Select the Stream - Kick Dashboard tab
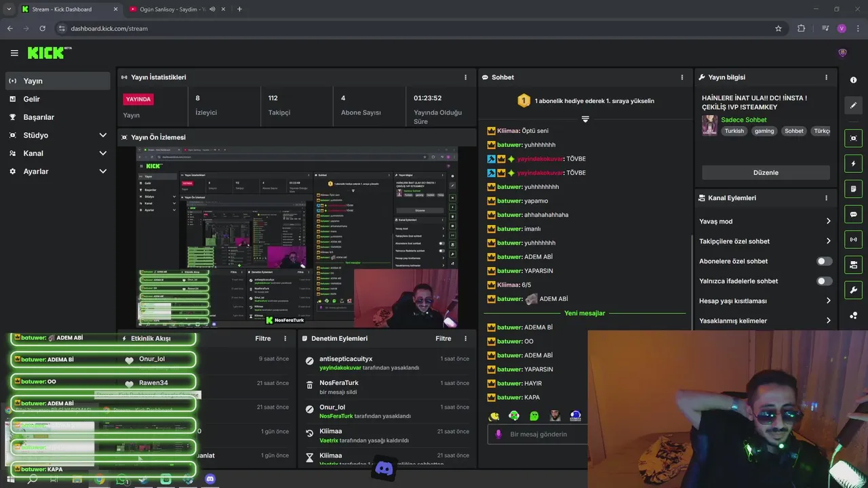Viewport: 868px width, 488px height. (x=69, y=9)
